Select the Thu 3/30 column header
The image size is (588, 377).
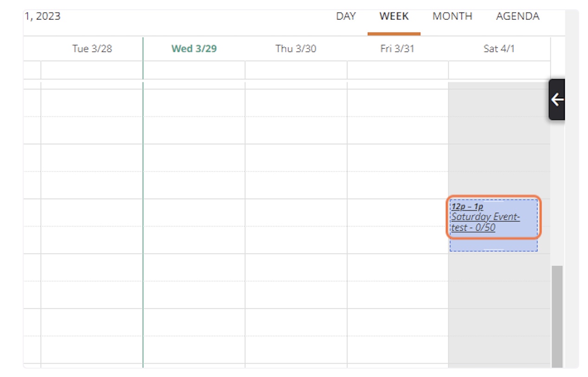(x=296, y=49)
